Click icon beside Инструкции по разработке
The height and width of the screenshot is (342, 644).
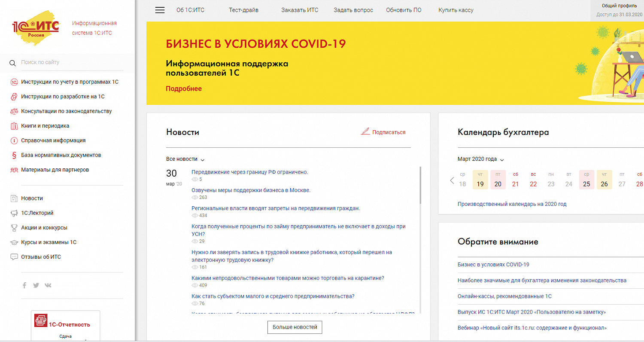(x=13, y=97)
